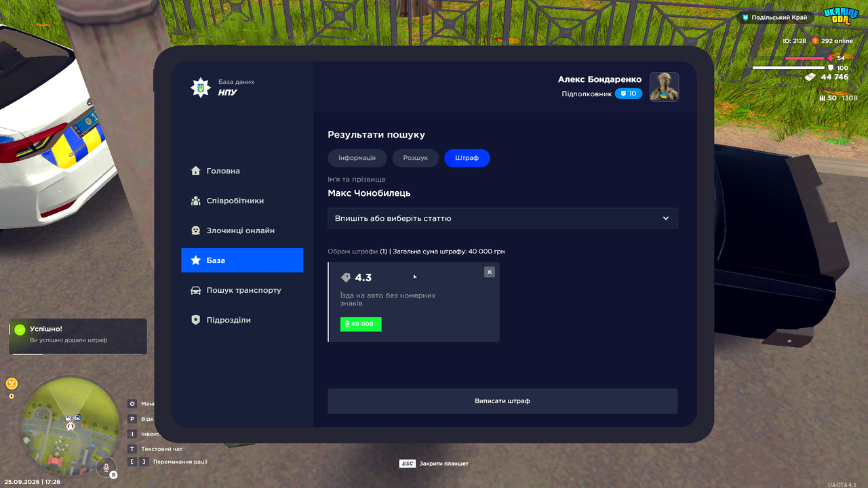Click the Подільський Край server badge icon
The width and height of the screenshot is (868, 488).
pos(747,18)
